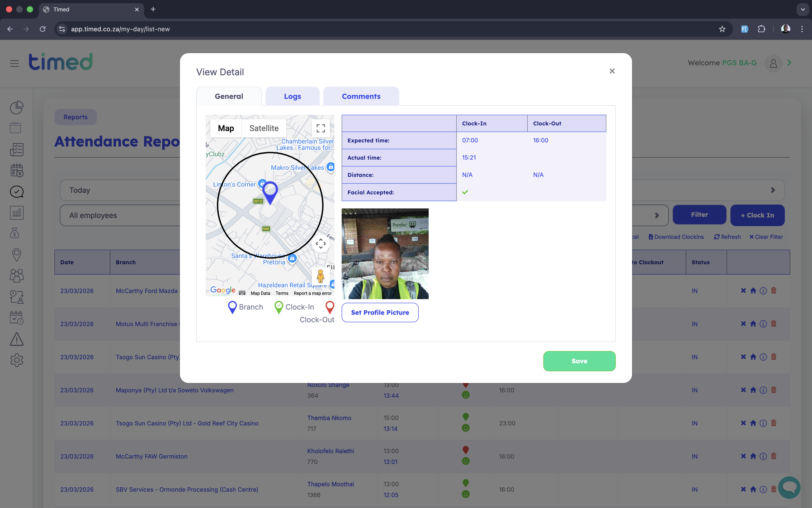This screenshot has width=812, height=508.
Task: Open the All employees dropdown
Action: coord(120,215)
